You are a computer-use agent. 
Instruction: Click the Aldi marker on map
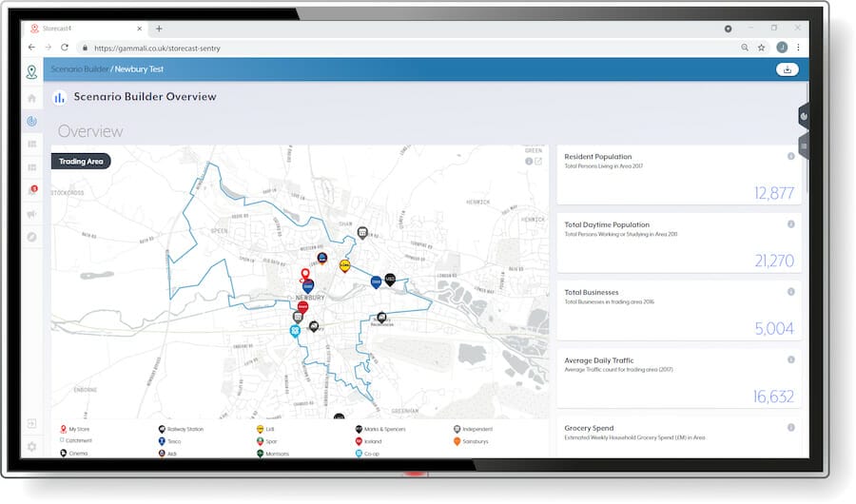point(322,259)
